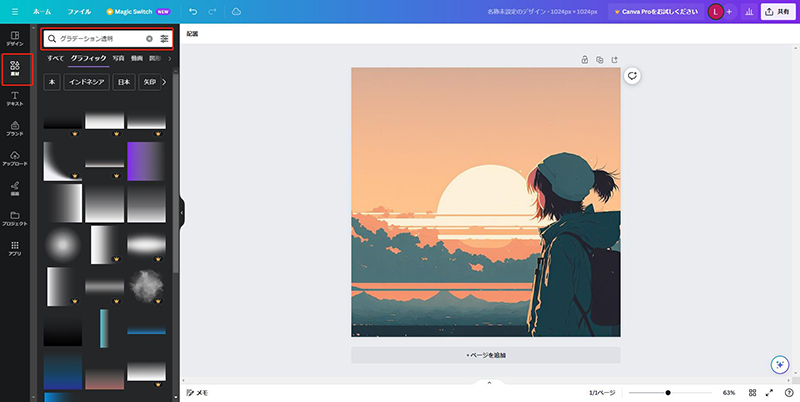Viewport: 800px width, 402px height.
Task: Add collaborator with the plus icon
Action: click(729, 12)
